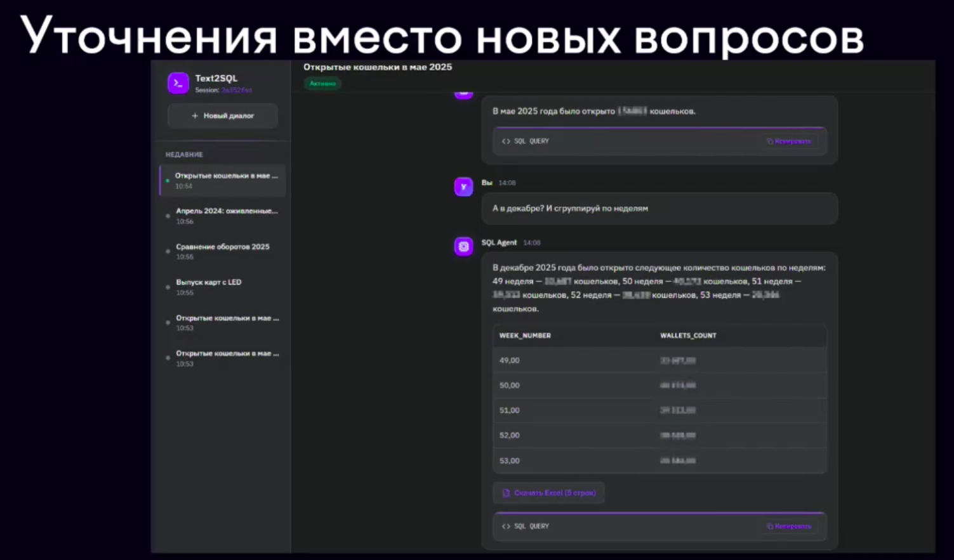Select the 51,00 week cell
Viewport: 954px width, 560px height.
510,410
